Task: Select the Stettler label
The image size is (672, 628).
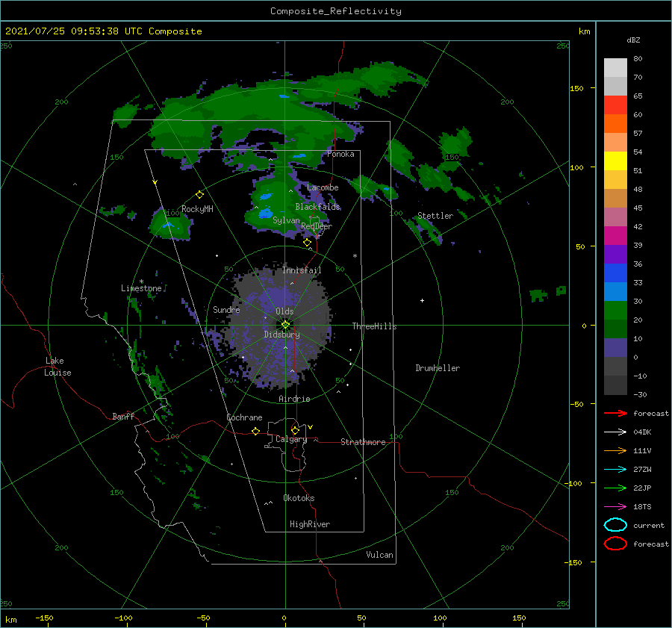Action: 435,216
